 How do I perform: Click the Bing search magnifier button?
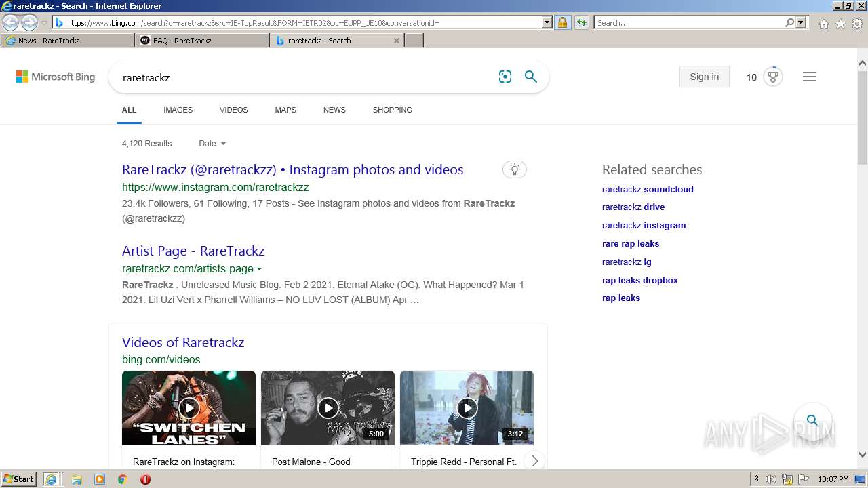pos(531,77)
